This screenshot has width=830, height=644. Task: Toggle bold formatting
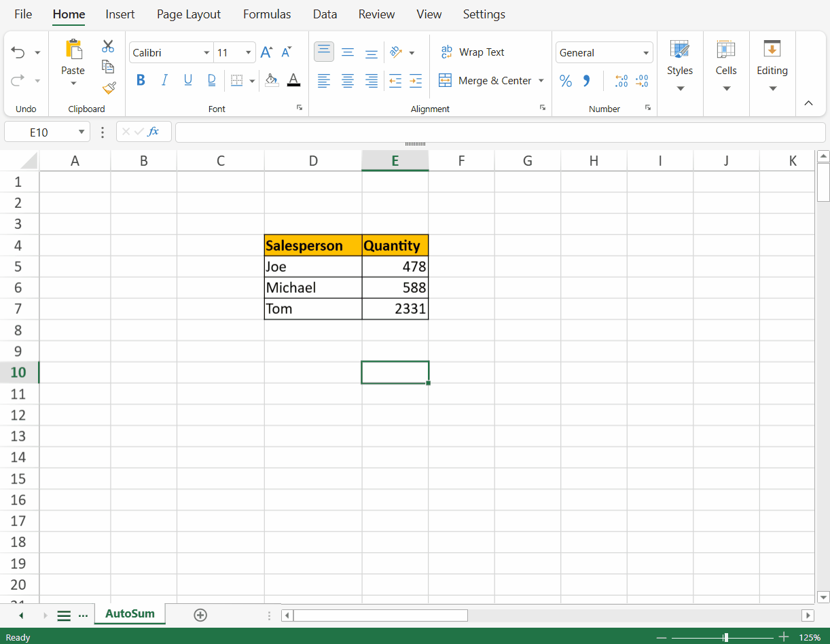(141, 81)
